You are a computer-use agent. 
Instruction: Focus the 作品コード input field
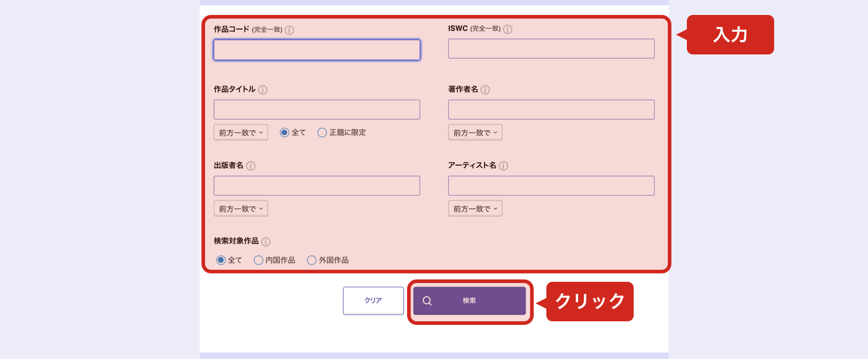(x=317, y=50)
